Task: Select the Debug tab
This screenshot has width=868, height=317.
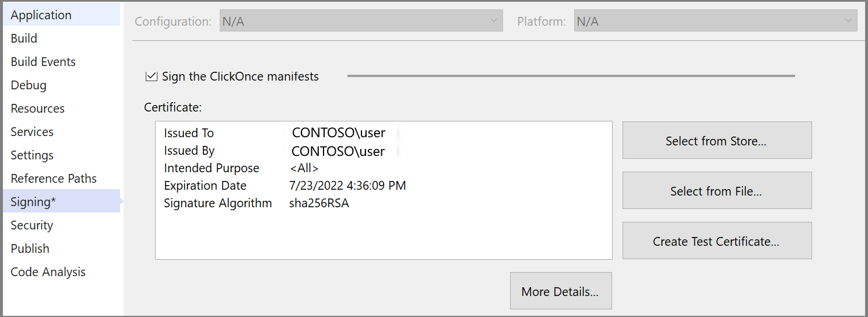Action: pos(29,85)
